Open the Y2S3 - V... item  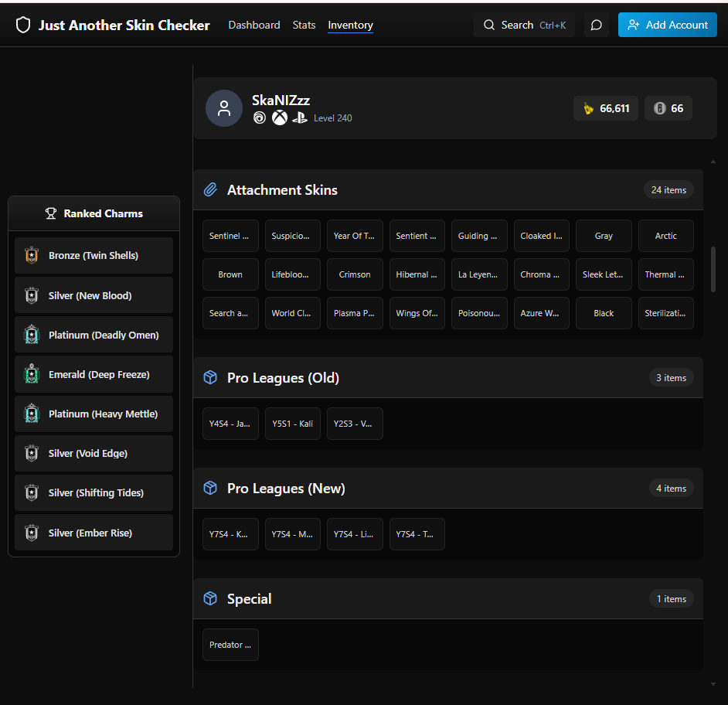[355, 424]
